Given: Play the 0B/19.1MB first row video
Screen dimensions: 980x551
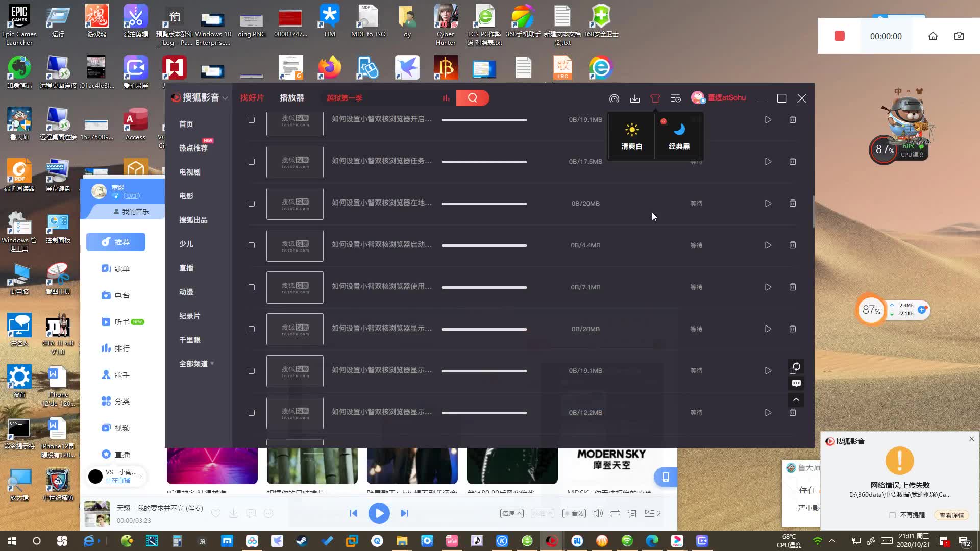Looking at the screenshot, I should (x=768, y=120).
